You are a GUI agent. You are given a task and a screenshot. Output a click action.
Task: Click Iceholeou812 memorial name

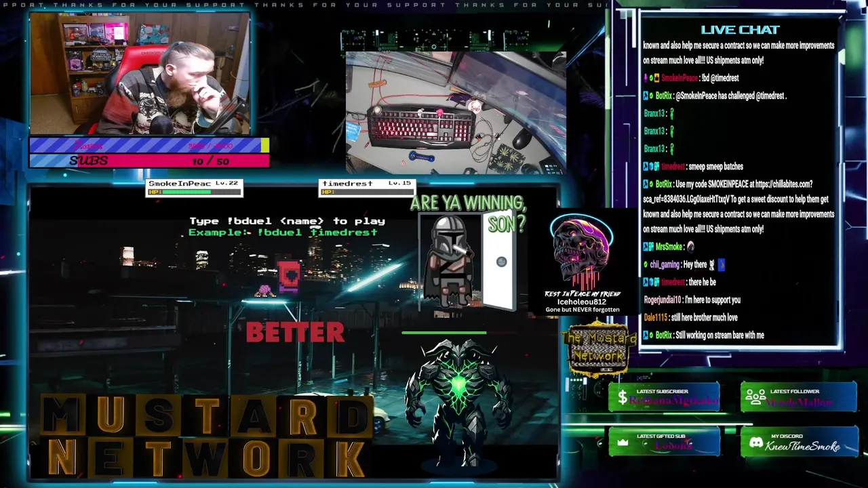pos(582,302)
